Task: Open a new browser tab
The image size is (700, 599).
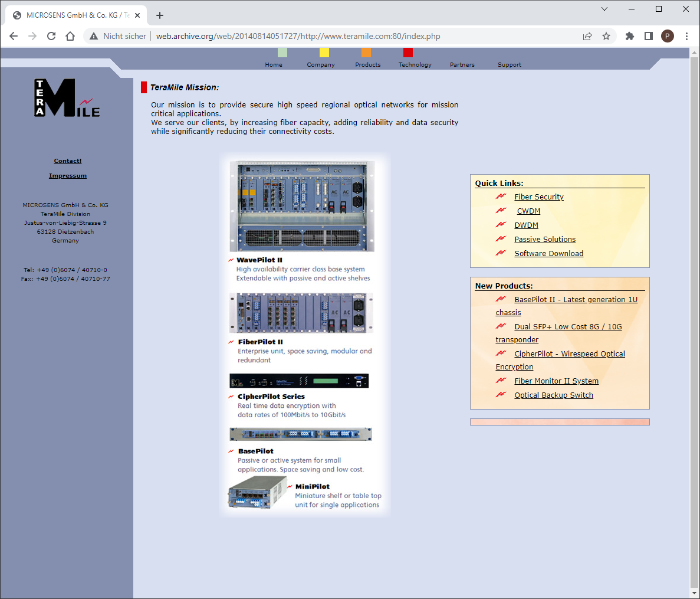Action: pos(160,15)
